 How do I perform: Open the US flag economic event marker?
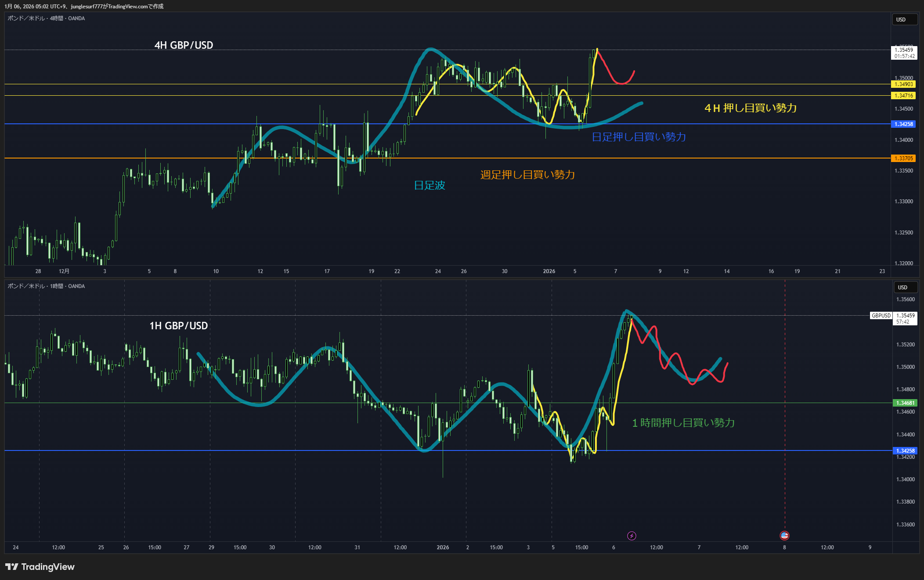[784, 535]
